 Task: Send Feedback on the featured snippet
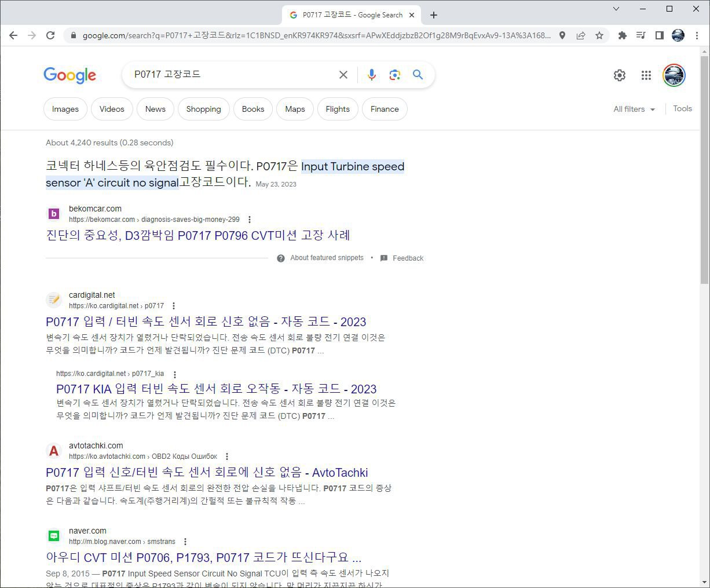pyautogui.click(x=402, y=258)
